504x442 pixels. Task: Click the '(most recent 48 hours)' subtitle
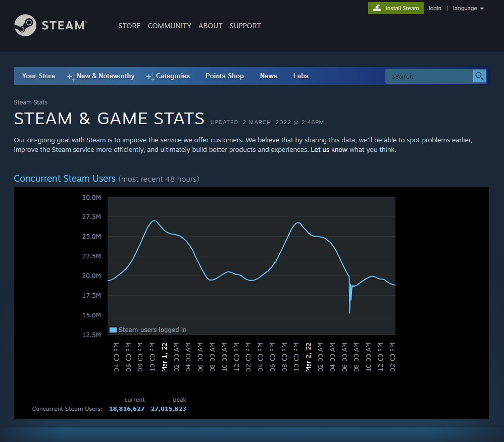click(x=159, y=179)
